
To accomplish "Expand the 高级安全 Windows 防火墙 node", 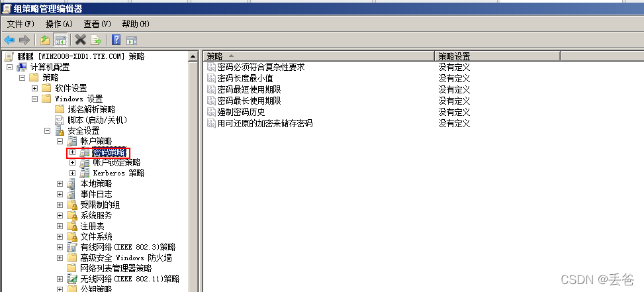I will click(60, 258).
